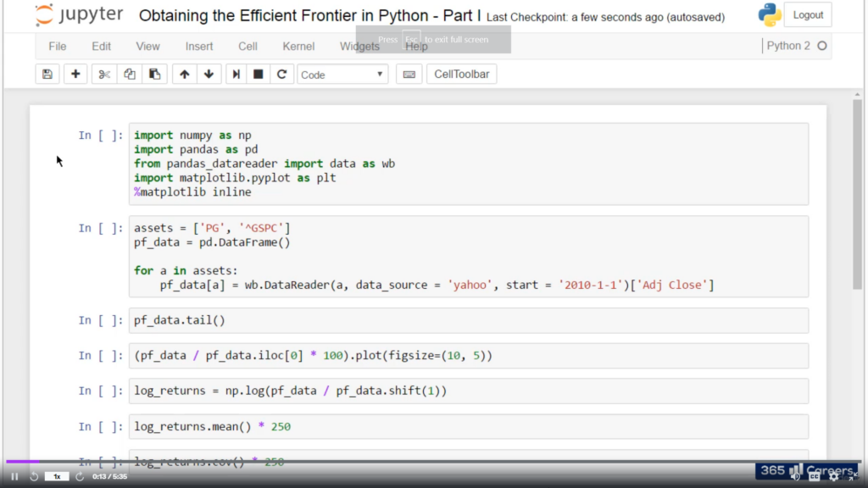Run the cell and select below
The height and width of the screenshot is (488, 868).
(x=236, y=75)
